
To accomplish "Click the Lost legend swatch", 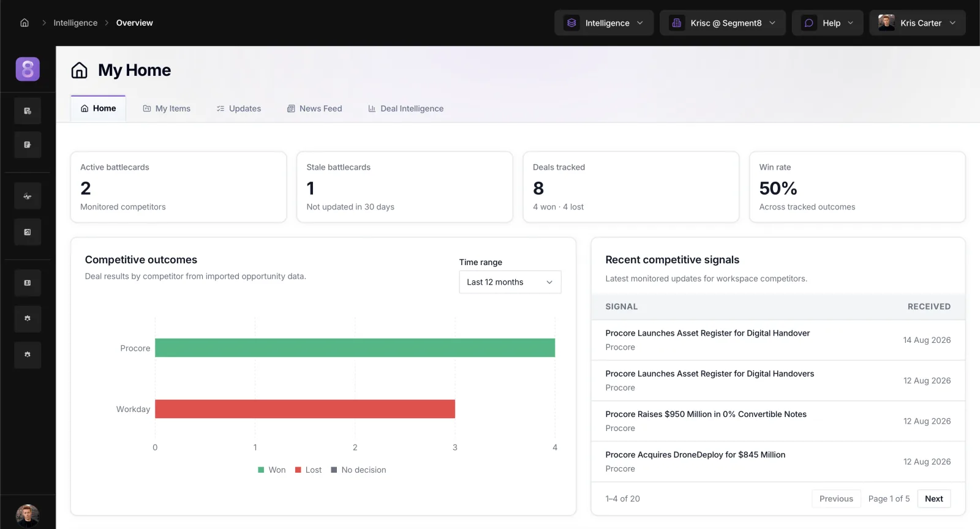I will (298, 470).
